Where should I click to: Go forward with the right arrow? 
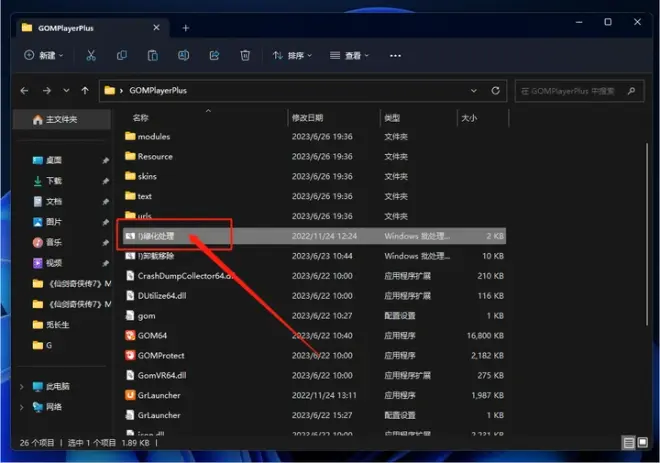47,90
